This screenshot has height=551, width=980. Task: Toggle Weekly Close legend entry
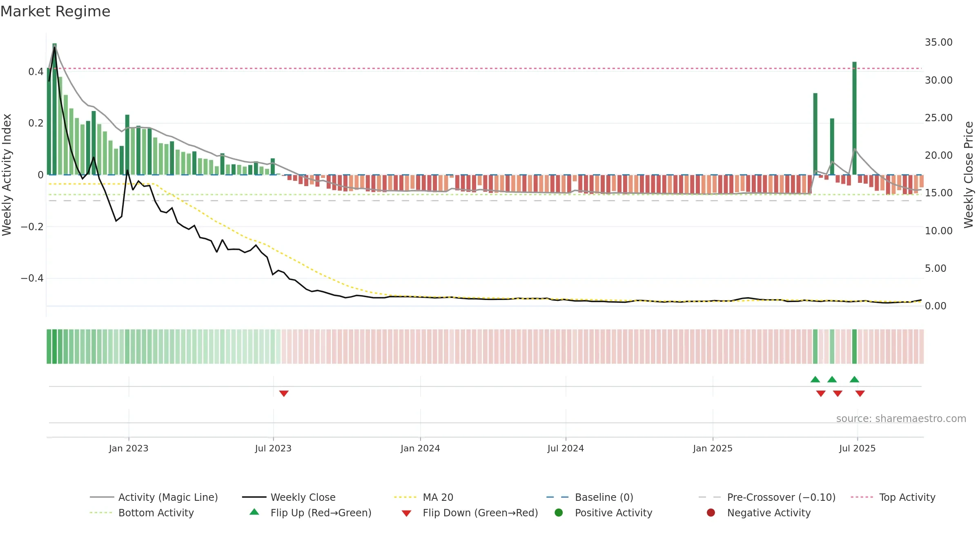[x=289, y=497]
